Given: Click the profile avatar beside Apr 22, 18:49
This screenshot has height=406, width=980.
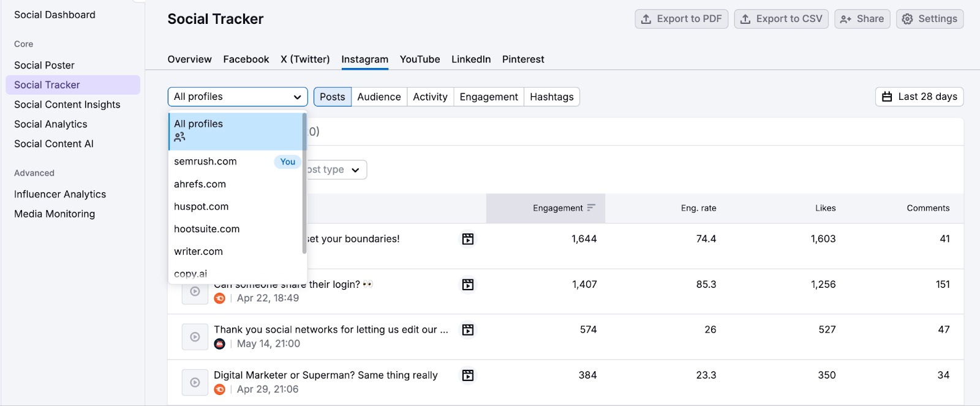Looking at the screenshot, I should (x=219, y=298).
